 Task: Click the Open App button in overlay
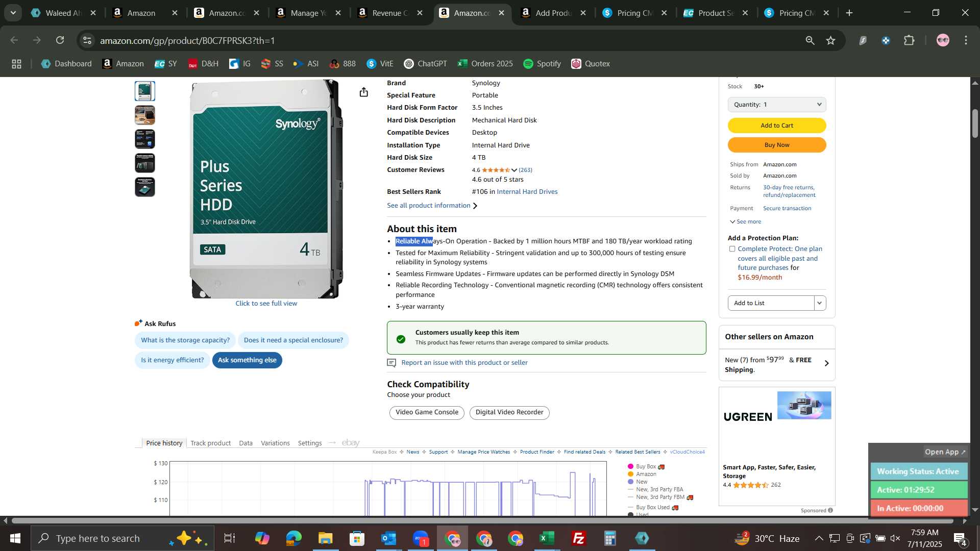click(945, 452)
